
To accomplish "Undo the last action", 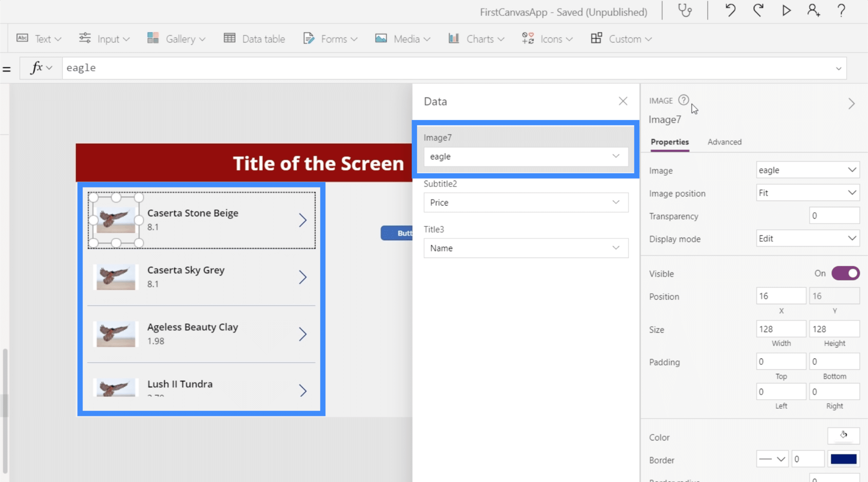I will pos(730,11).
